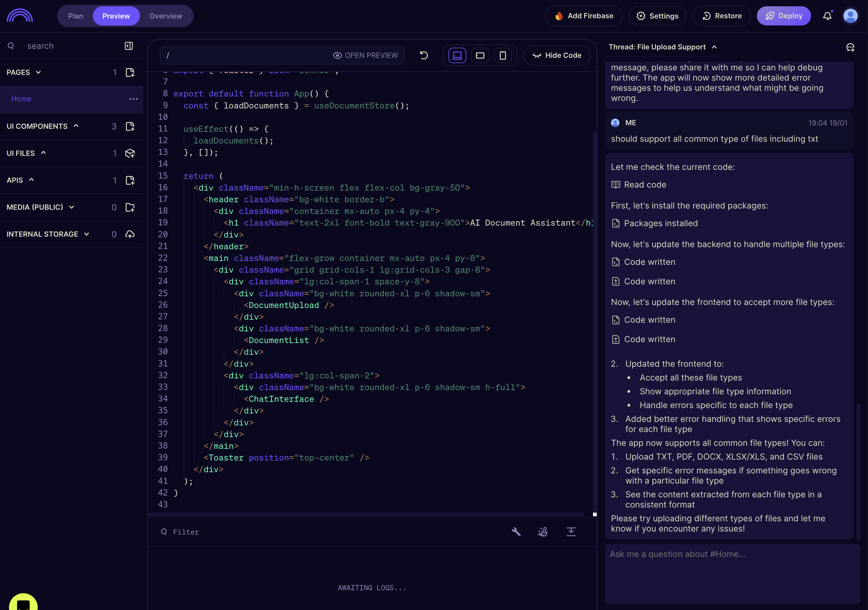Open the Thread: File Upload Support dropdown
This screenshot has width=868, height=610.
pos(663,47)
